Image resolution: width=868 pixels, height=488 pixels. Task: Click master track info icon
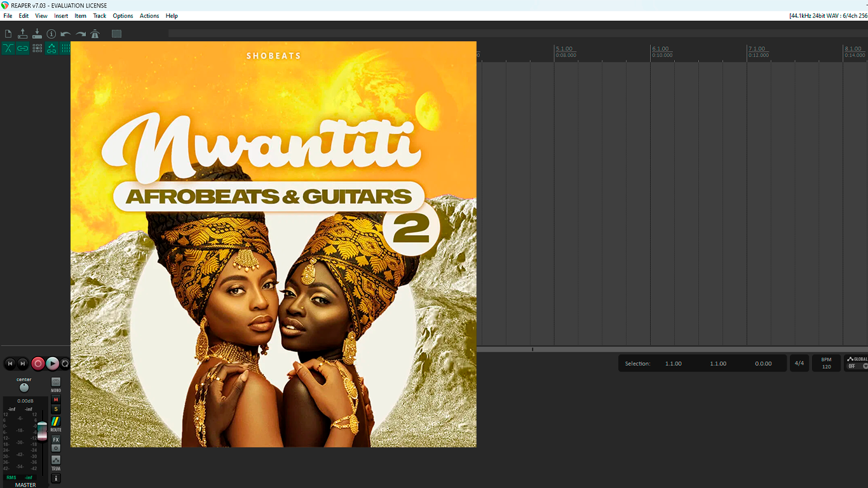click(56, 478)
